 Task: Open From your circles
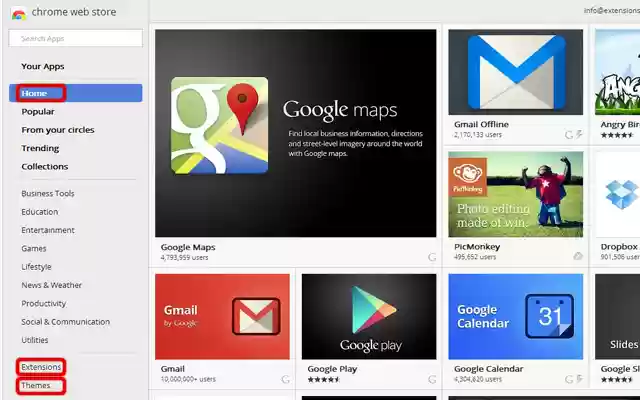click(58, 130)
